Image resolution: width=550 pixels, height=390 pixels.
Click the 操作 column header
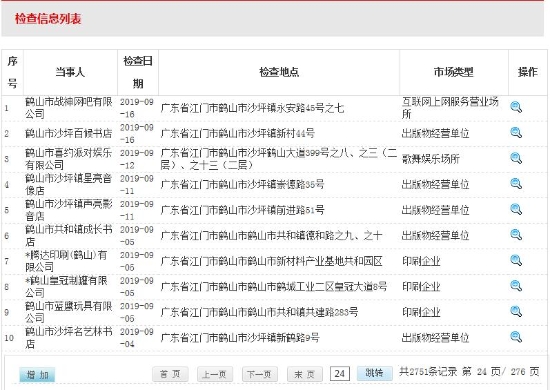point(528,72)
